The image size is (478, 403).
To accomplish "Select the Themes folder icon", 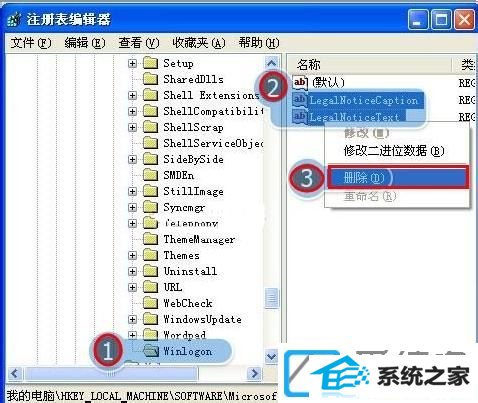I will (150, 255).
